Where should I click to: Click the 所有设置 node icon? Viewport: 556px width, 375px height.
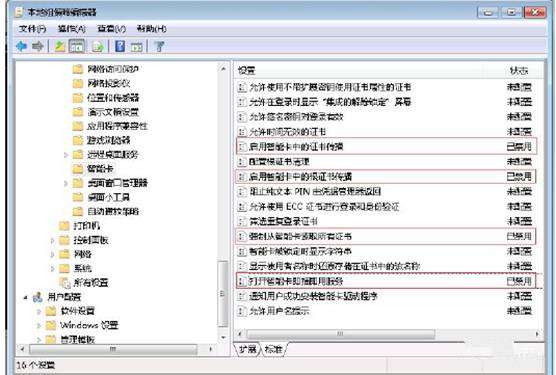[x=65, y=282]
